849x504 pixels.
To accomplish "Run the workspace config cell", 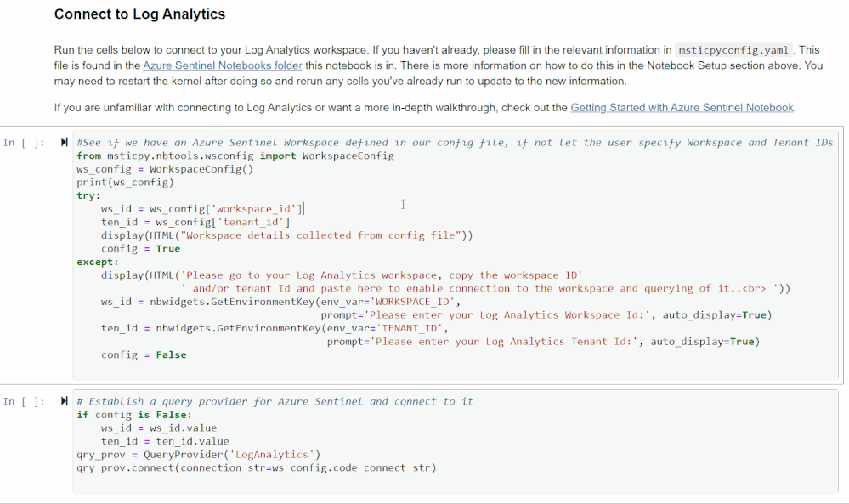I will coord(64,143).
